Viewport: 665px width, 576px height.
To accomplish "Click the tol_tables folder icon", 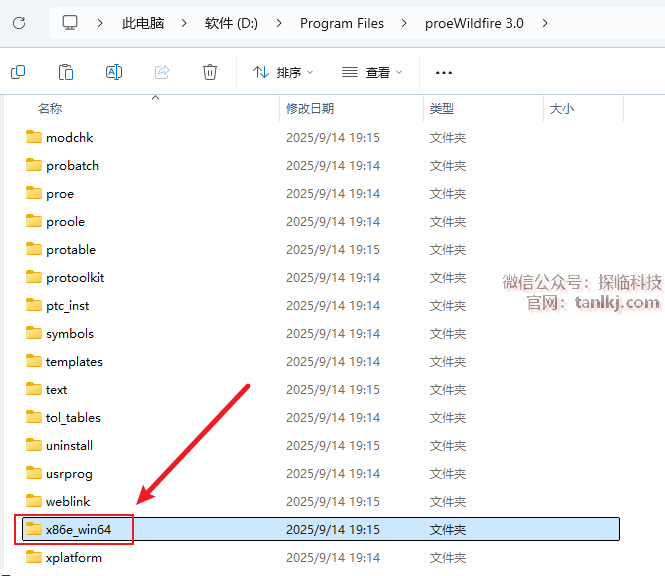I will (x=34, y=417).
